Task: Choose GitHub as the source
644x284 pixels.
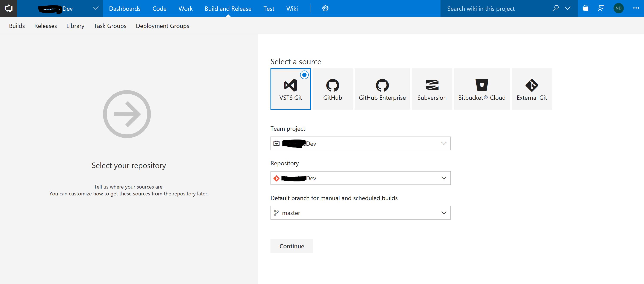Action: [x=333, y=89]
